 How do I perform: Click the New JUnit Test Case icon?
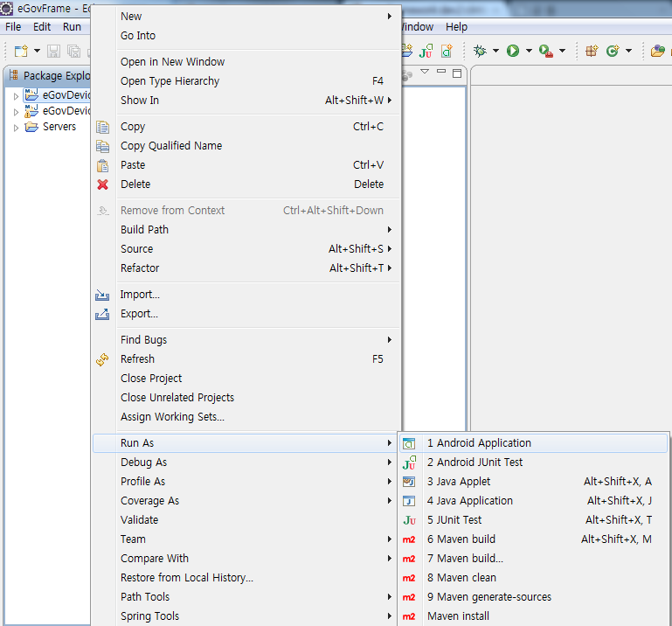click(x=426, y=52)
